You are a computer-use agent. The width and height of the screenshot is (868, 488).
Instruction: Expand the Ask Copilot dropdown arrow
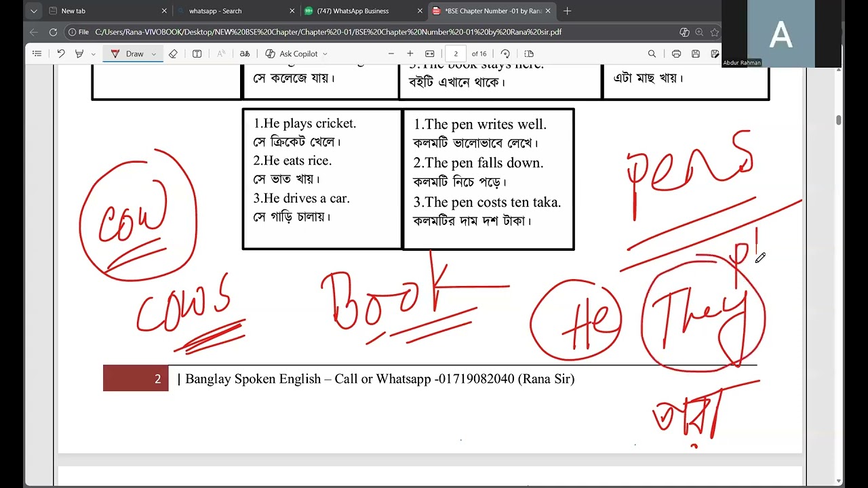[x=325, y=54]
